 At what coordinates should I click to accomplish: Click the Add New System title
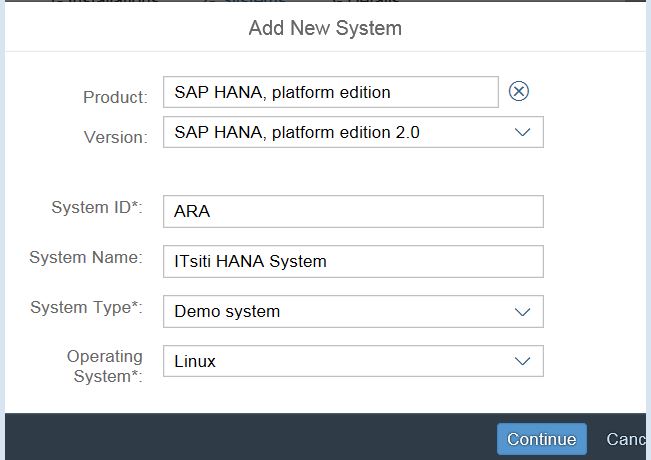coord(325,28)
